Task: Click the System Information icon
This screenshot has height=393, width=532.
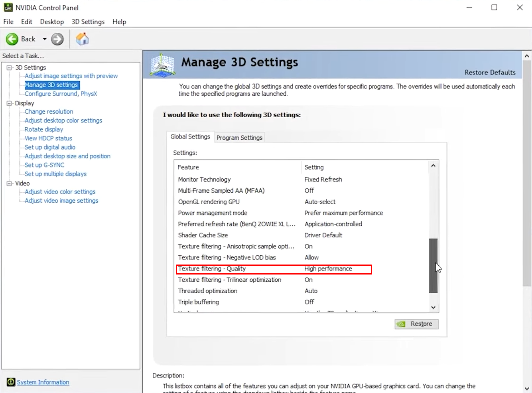Action: [x=11, y=382]
